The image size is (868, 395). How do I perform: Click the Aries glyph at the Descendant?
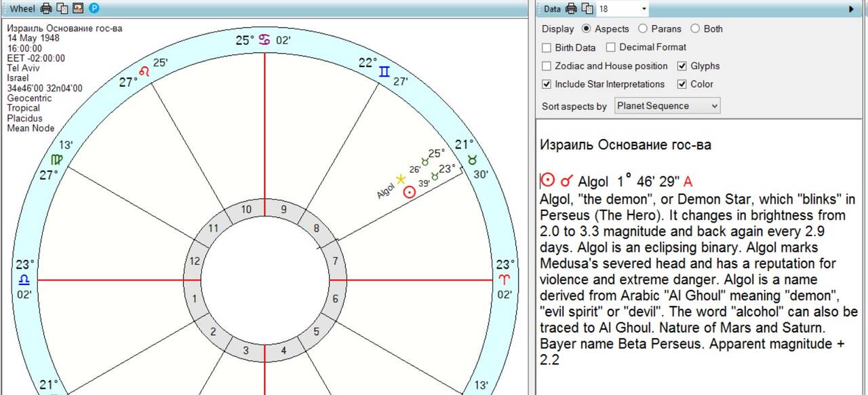tap(505, 280)
